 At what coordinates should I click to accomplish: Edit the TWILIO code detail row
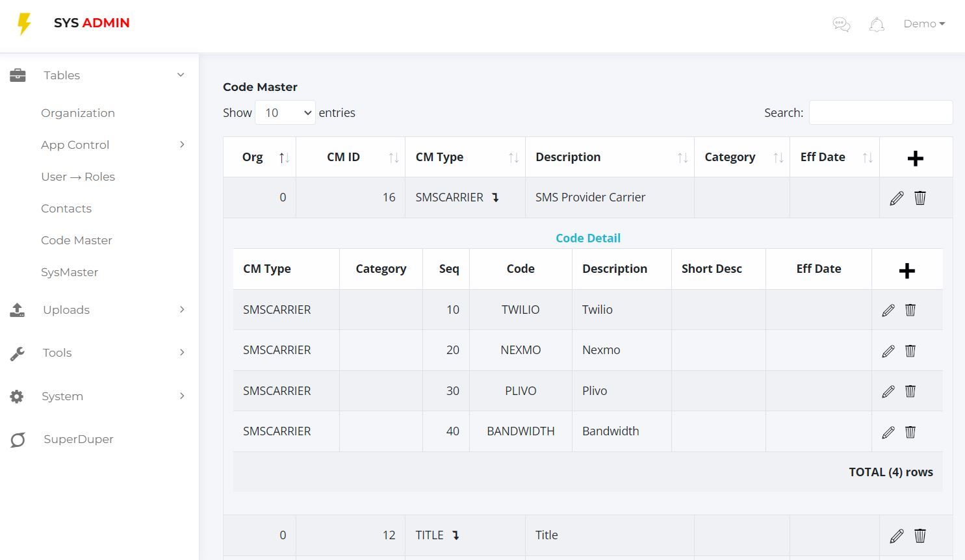pos(888,311)
